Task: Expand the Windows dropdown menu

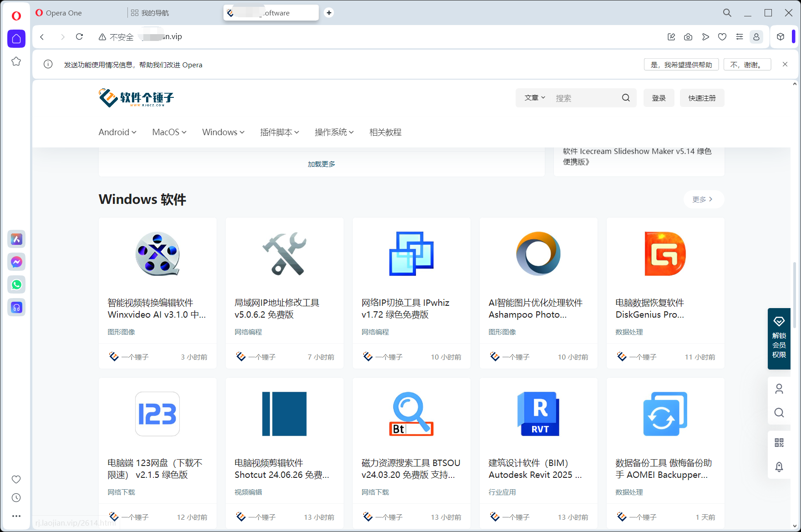Action: [x=223, y=132]
